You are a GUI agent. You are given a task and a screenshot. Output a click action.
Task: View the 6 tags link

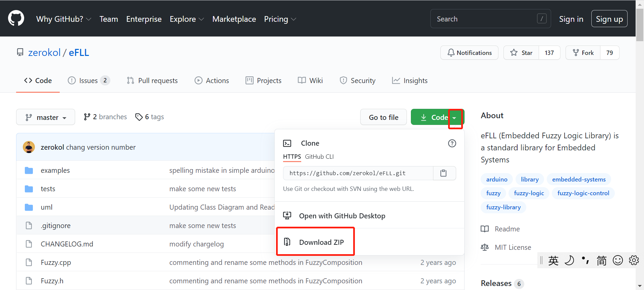tap(150, 117)
